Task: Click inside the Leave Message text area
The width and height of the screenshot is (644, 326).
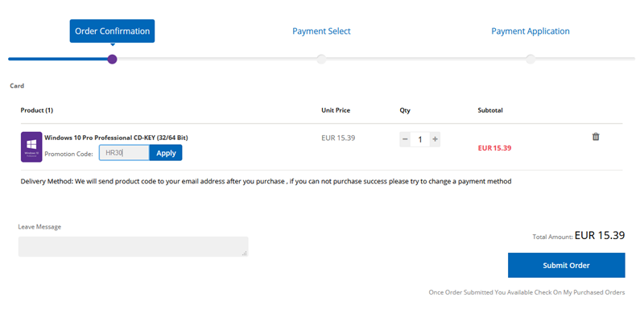Action: click(x=133, y=246)
